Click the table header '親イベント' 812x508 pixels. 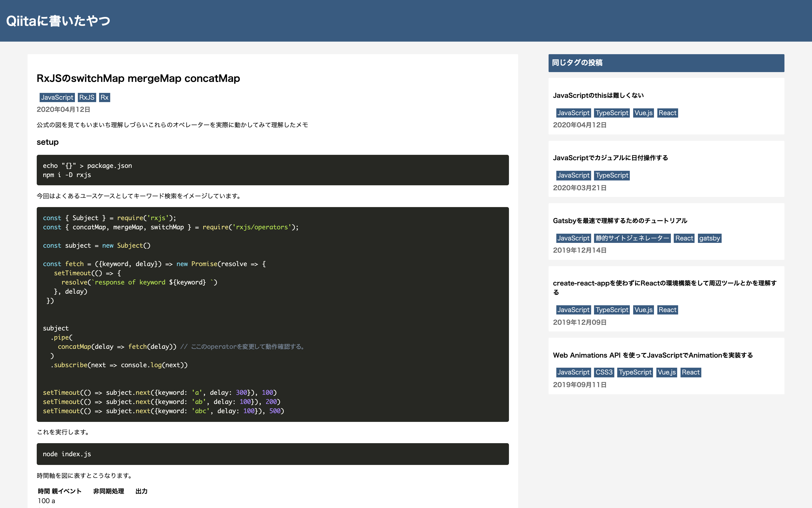67,491
